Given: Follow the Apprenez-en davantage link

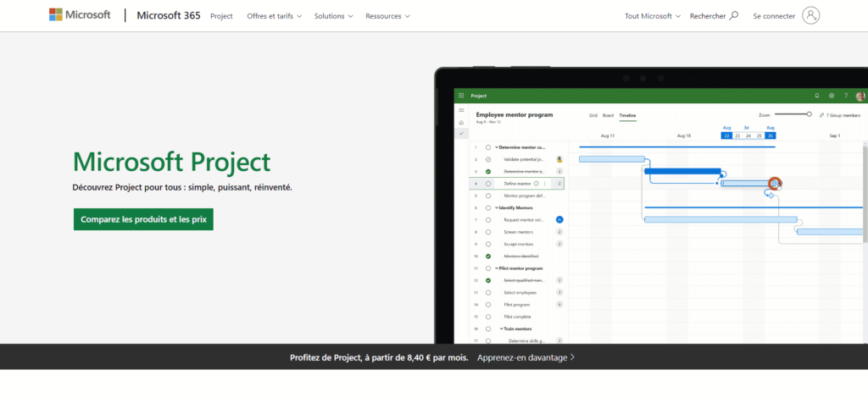Looking at the screenshot, I should coord(526,357).
